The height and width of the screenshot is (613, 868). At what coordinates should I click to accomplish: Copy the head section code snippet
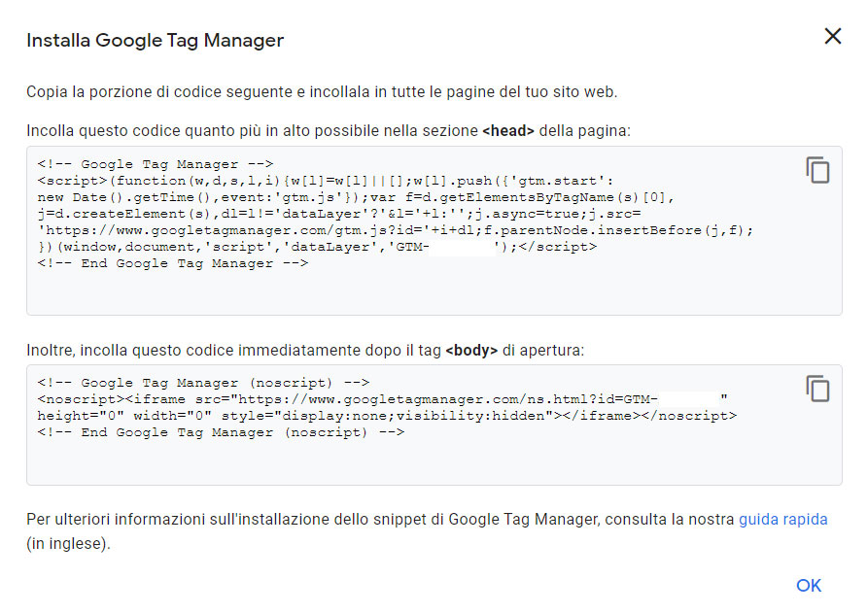(817, 169)
